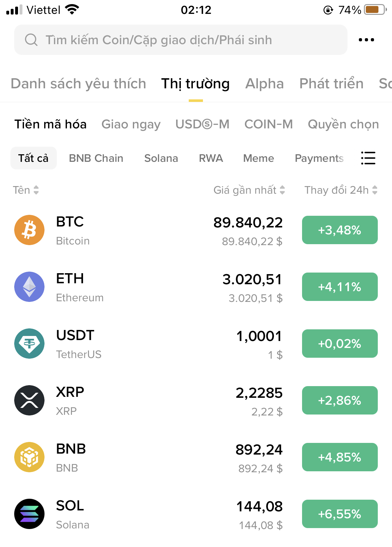Filter by Meme category chip
Image resolution: width=392 pixels, height=547 pixels.
pos(258,158)
